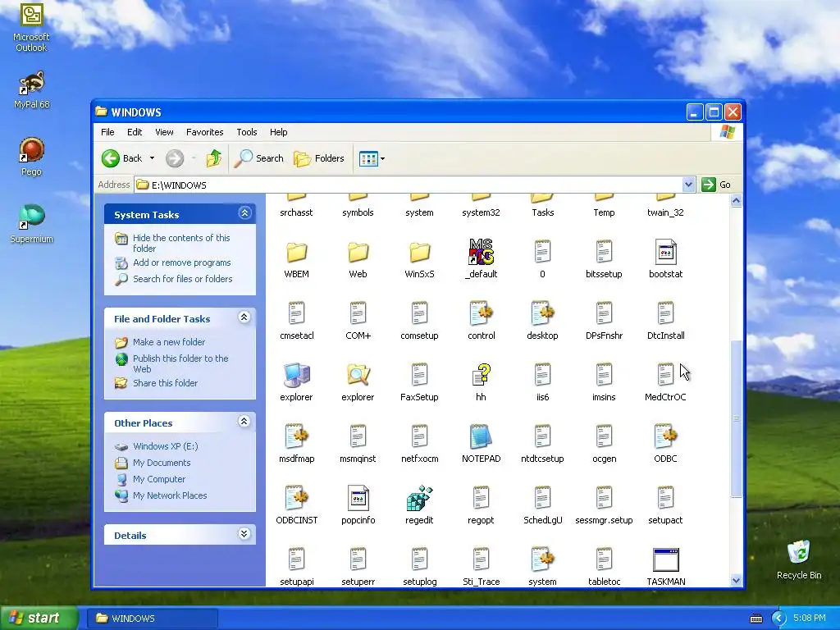
Task: Select the explorer computer program icon
Action: 296,374
